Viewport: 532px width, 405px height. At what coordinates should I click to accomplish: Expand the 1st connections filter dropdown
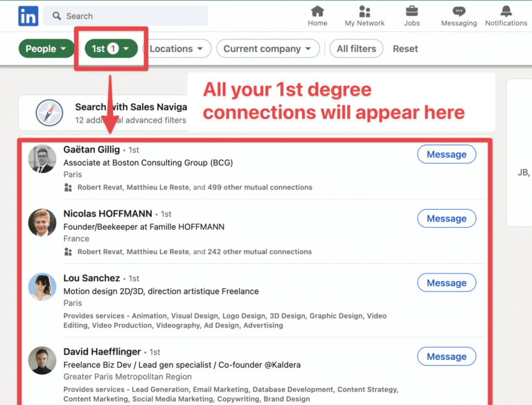pos(111,49)
